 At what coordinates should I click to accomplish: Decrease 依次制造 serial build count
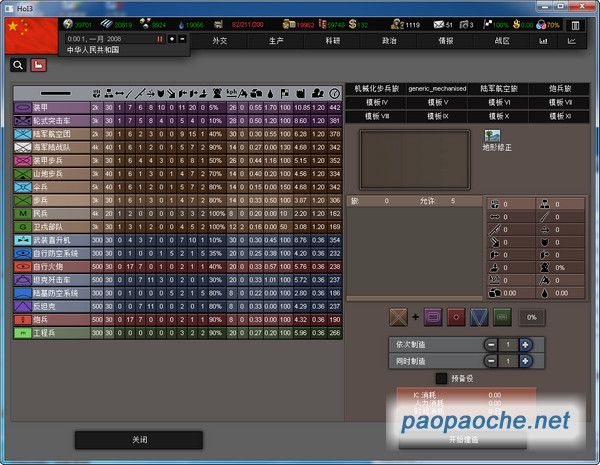(x=491, y=345)
